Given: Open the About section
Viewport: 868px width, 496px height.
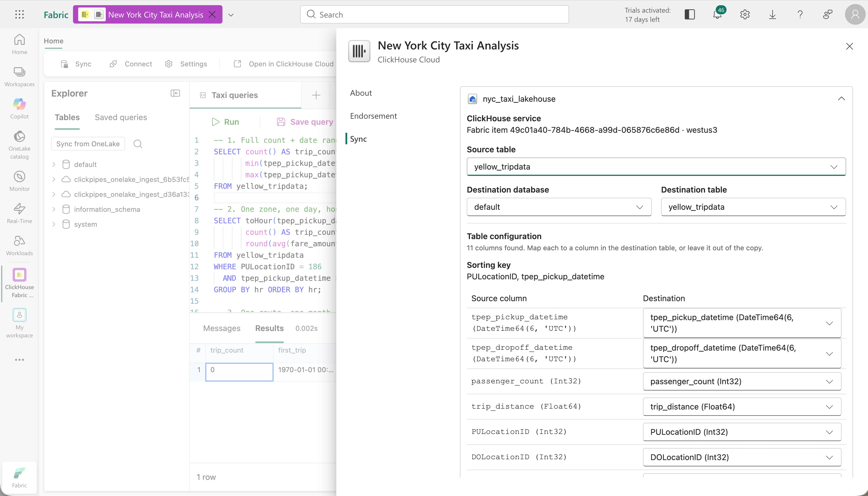Looking at the screenshot, I should pos(361,93).
